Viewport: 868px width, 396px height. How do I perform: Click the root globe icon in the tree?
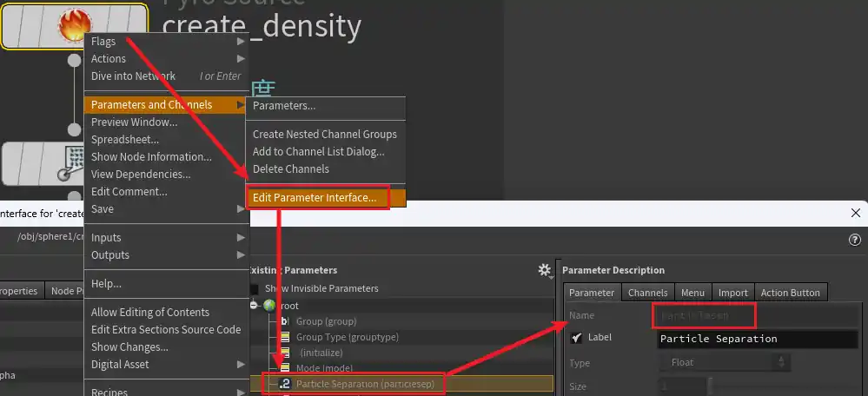pos(269,306)
